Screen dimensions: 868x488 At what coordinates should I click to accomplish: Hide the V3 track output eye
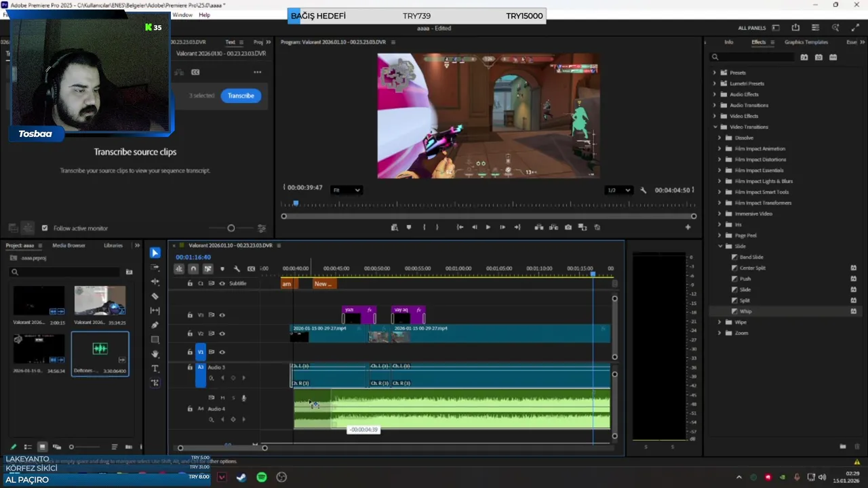[x=222, y=315]
